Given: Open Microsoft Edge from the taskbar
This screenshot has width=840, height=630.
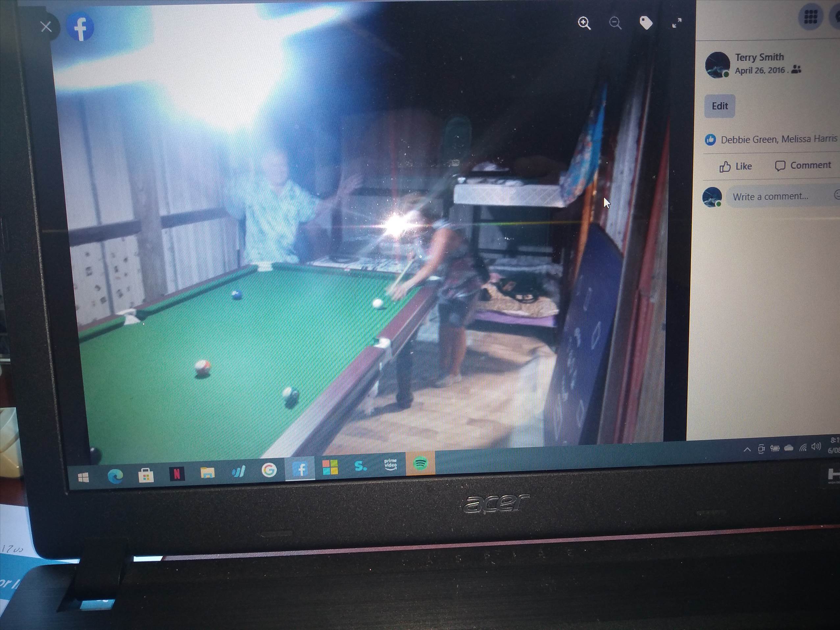Looking at the screenshot, I should pyautogui.click(x=115, y=476).
